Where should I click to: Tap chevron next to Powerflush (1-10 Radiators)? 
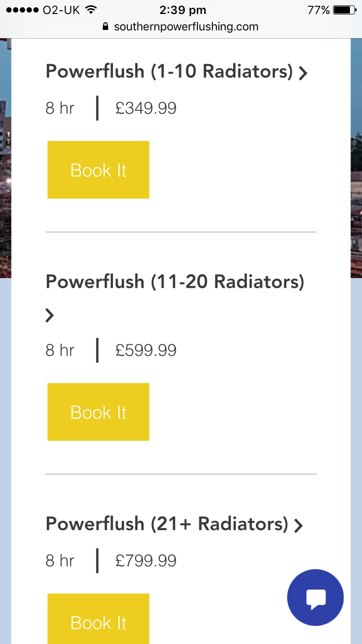pyautogui.click(x=303, y=73)
